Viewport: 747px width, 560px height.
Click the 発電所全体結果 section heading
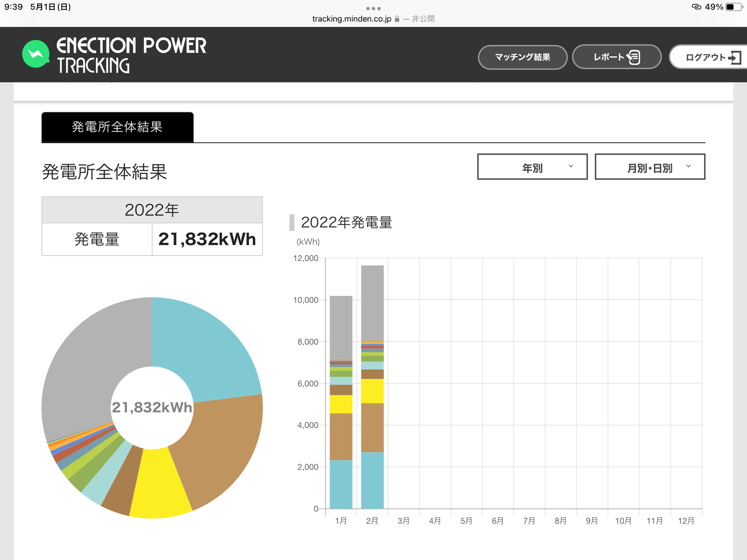pyautogui.click(x=104, y=171)
